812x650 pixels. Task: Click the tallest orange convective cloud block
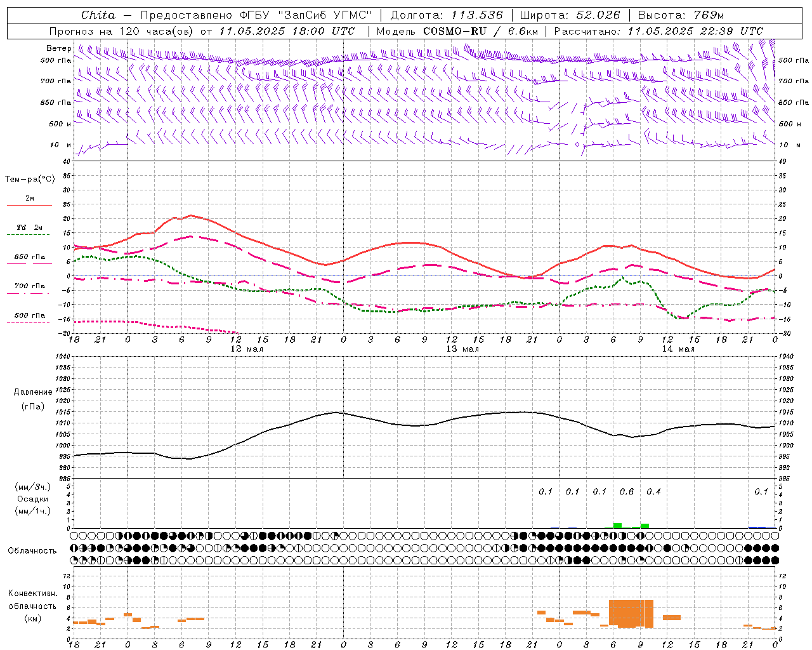click(x=631, y=613)
